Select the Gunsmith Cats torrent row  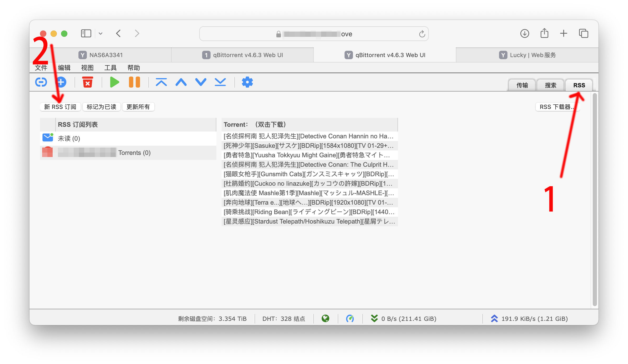(310, 174)
